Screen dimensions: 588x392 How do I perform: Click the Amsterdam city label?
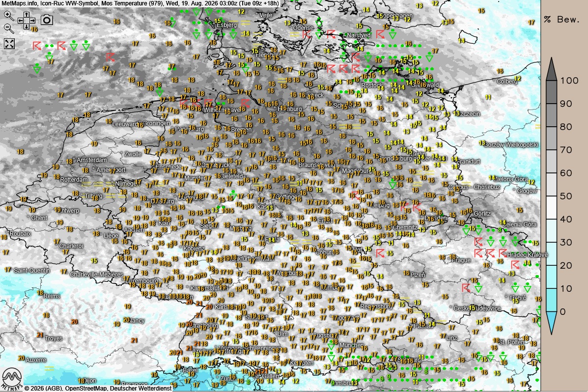pos(91,160)
